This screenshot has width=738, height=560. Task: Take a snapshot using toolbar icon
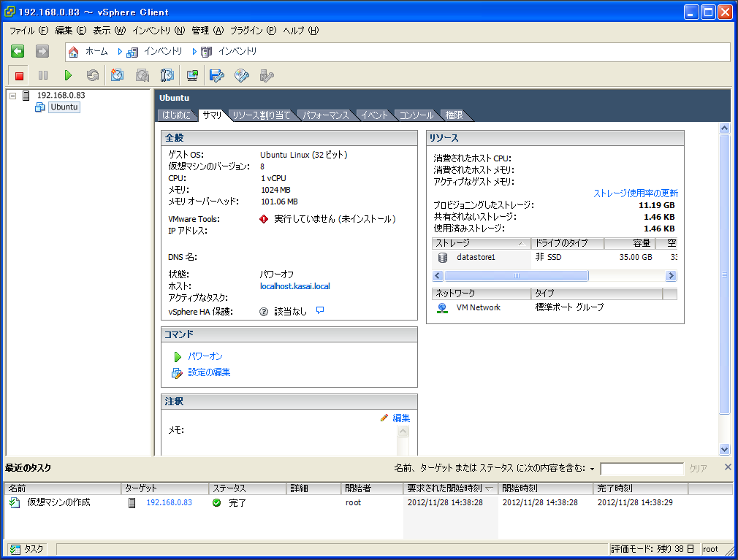tap(117, 75)
